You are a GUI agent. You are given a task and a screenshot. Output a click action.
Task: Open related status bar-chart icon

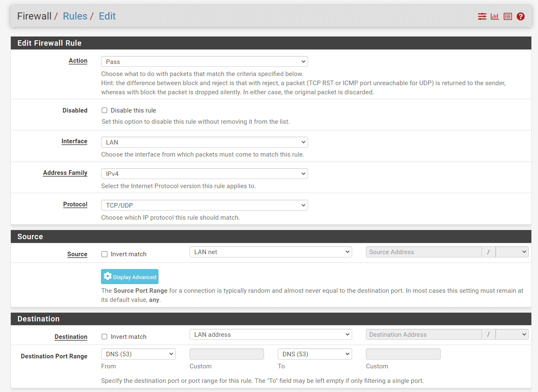tap(495, 16)
